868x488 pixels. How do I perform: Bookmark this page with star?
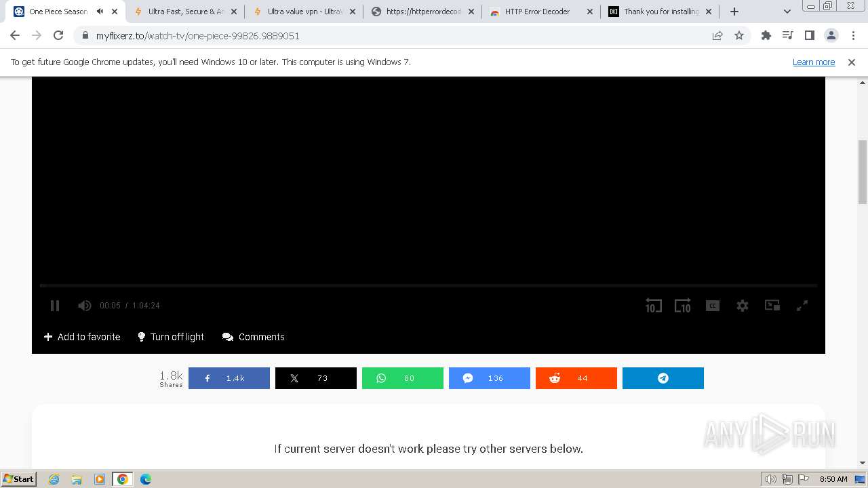(739, 36)
